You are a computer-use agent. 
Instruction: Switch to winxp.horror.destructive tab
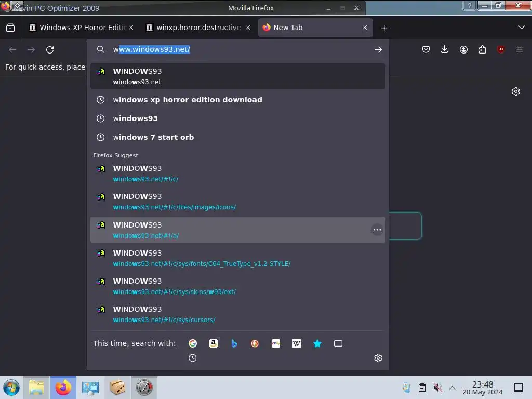tap(198, 28)
